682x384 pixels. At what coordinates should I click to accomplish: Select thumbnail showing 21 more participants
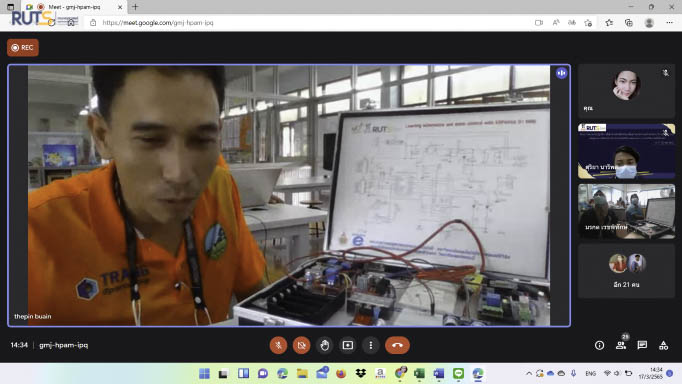(626, 271)
